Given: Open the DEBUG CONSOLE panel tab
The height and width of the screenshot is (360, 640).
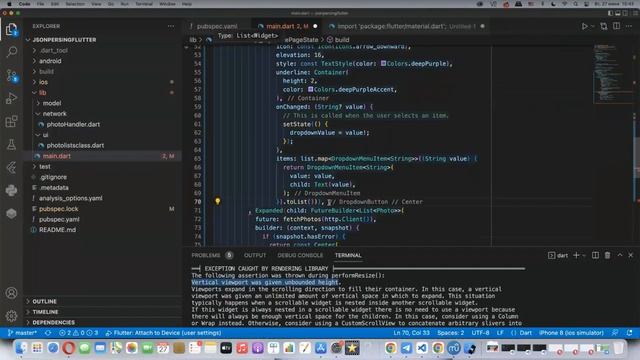Looking at the screenshot, I should coord(300,255).
